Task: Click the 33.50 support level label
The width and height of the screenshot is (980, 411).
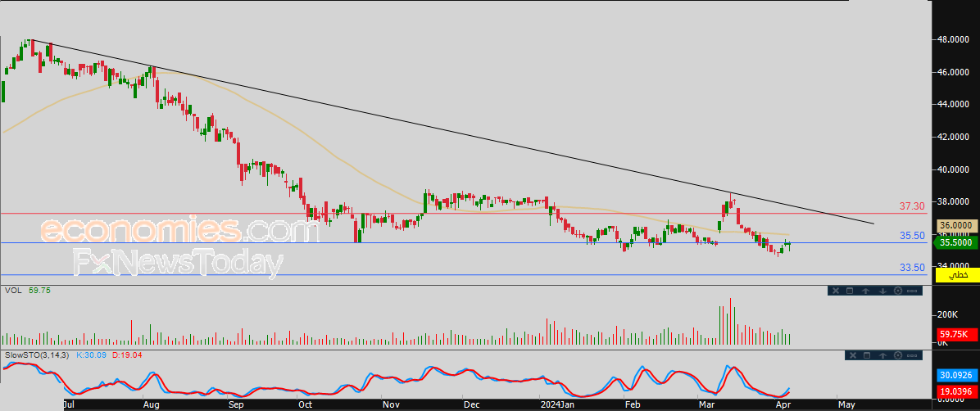Action: pos(912,268)
